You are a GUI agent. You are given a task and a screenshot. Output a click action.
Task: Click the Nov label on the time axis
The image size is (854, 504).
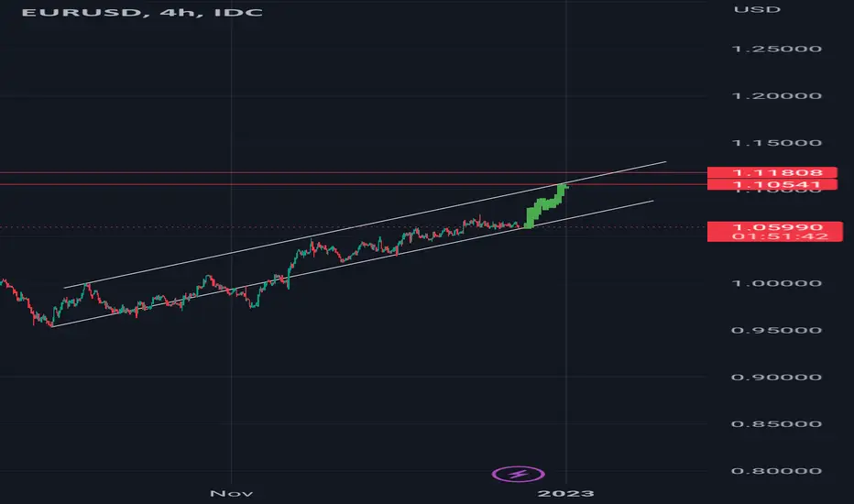[232, 494]
